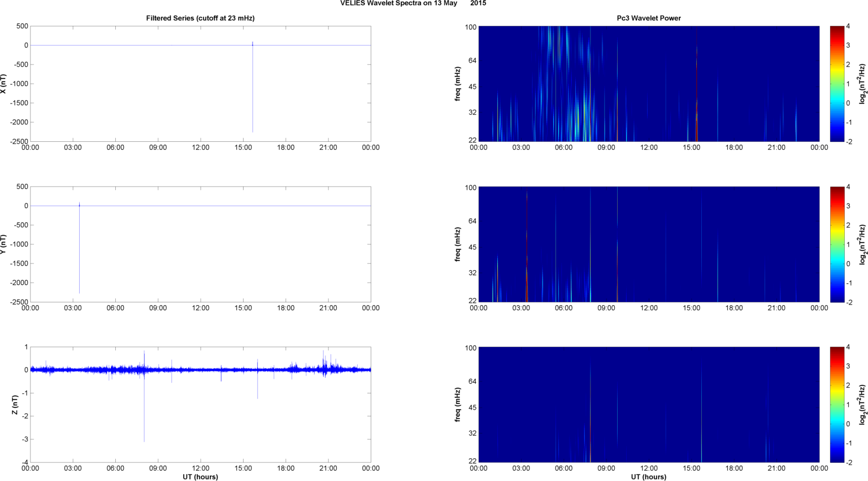Click the middle wavelet power colorbar
This screenshot has width=868, height=481.
(837, 244)
